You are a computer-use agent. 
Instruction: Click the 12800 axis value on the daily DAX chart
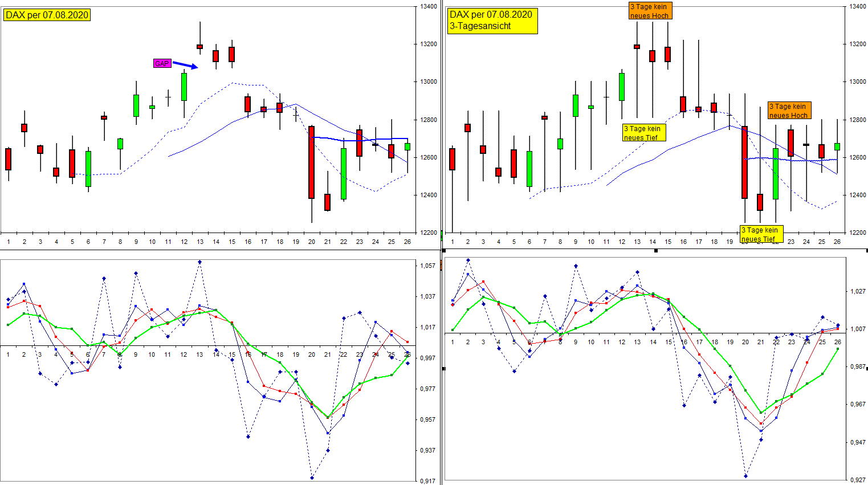(x=429, y=120)
